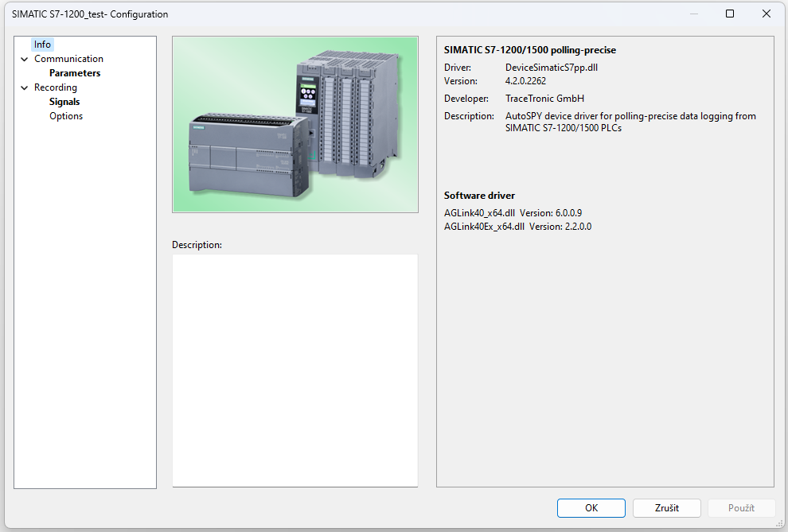This screenshot has width=788, height=532.
Task: Confirm with the OK button
Action: point(591,508)
